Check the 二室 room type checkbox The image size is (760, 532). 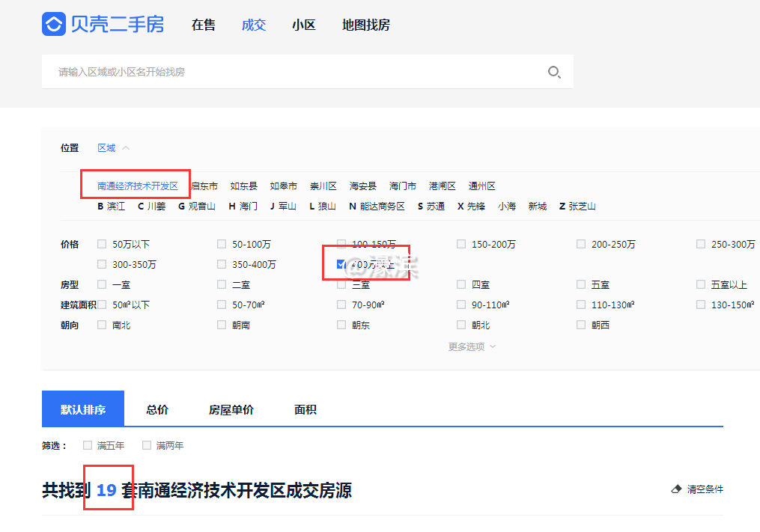tap(222, 284)
